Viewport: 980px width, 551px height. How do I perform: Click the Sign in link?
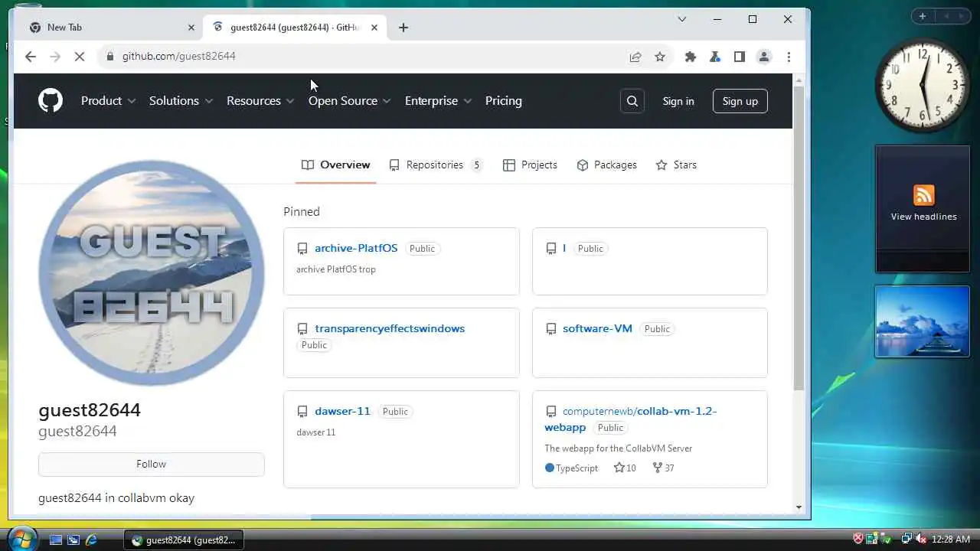(678, 101)
